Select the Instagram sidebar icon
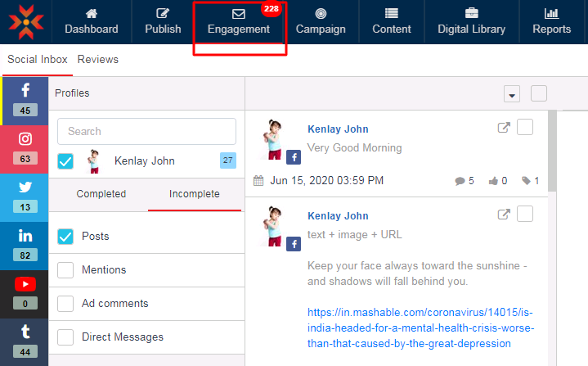This screenshot has height=366, width=588. click(25, 148)
